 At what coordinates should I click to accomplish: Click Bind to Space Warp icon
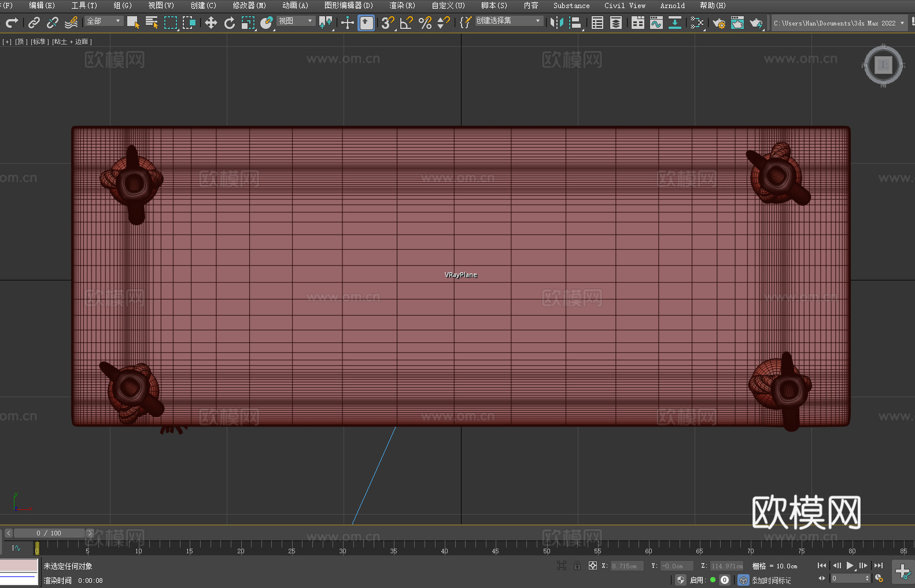click(x=71, y=23)
